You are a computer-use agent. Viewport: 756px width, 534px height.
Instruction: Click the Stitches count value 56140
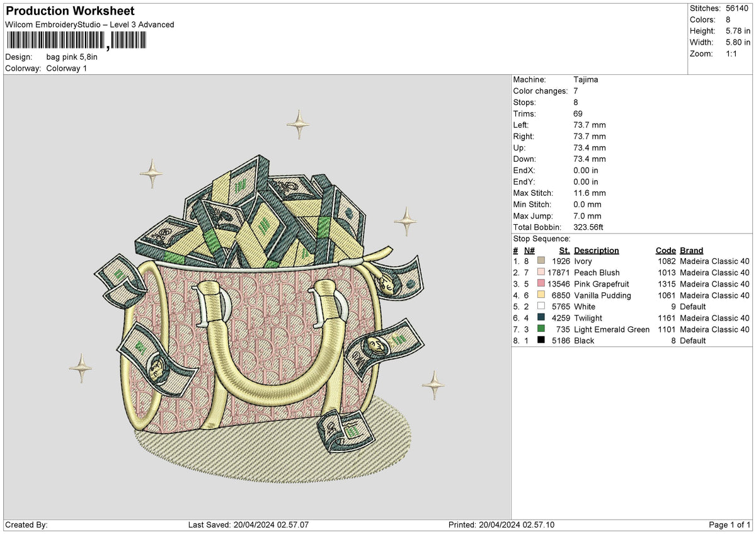click(736, 8)
